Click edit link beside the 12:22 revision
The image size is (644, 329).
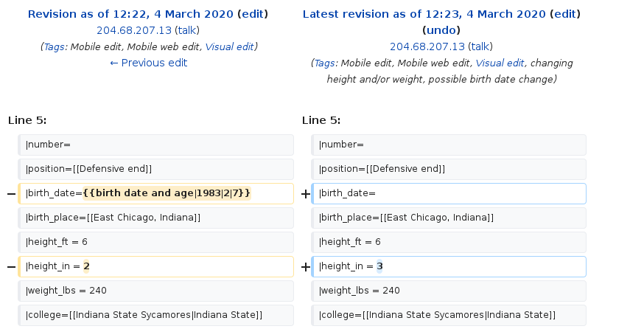tap(253, 14)
